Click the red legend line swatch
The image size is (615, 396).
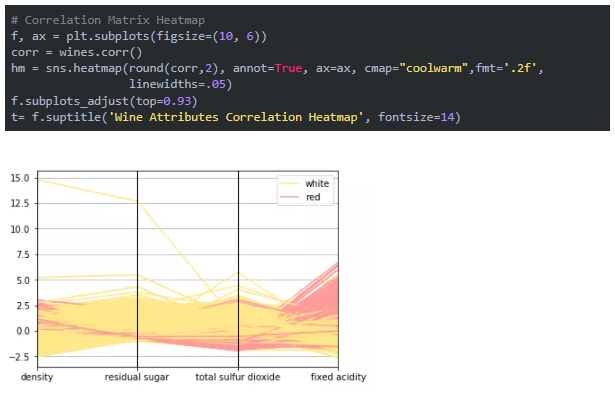pyautogui.click(x=289, y=197)
